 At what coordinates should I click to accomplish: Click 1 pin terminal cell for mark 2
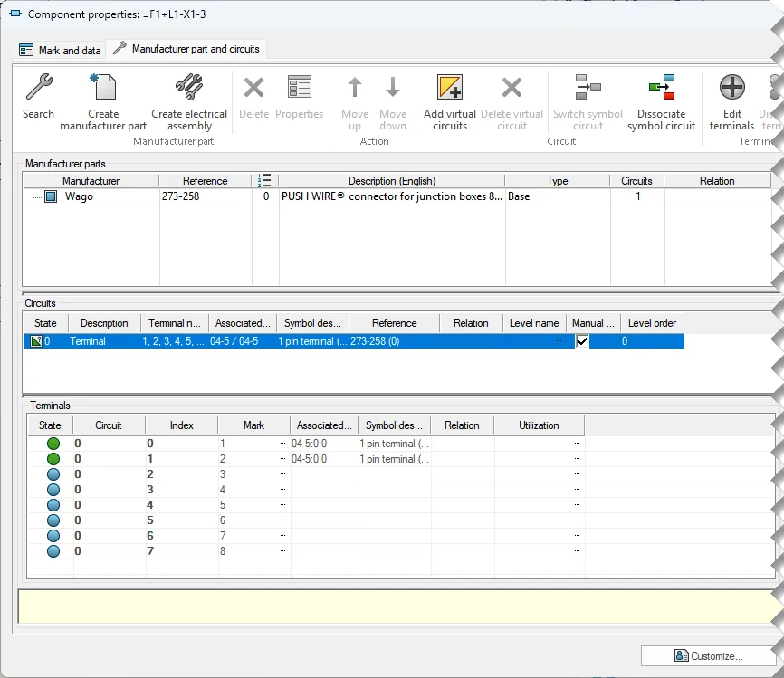click(394, 459)
